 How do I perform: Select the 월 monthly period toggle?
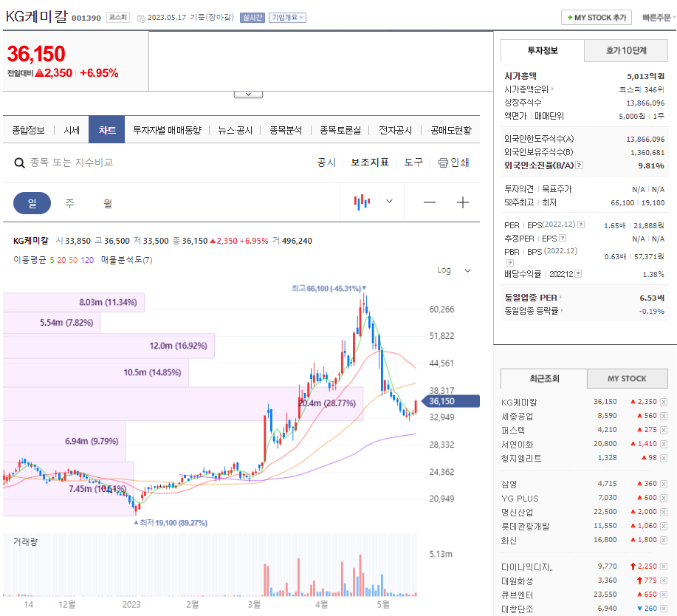(108, 203)
